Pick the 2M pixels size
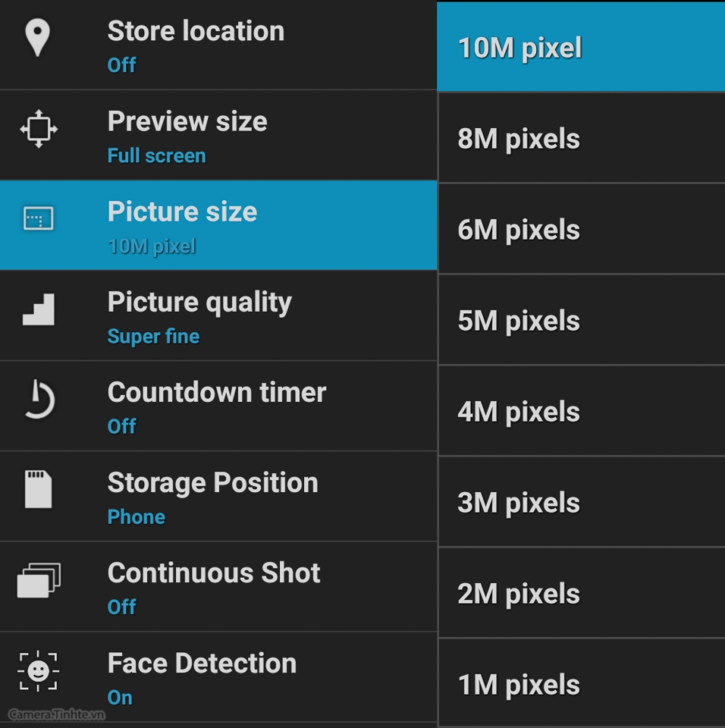This screenshot has height=728, width=725. pyautogui.click(x=582, y=593)
